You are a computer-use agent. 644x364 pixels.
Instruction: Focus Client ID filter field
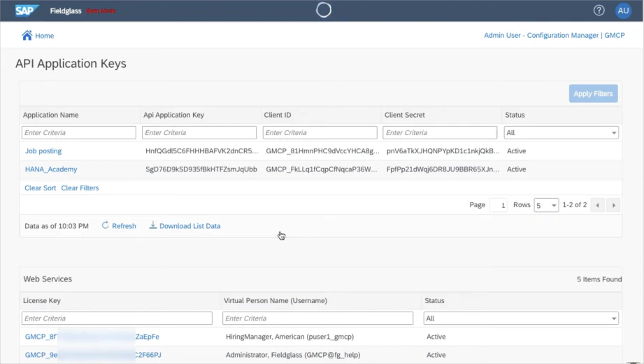coord(320,132)
